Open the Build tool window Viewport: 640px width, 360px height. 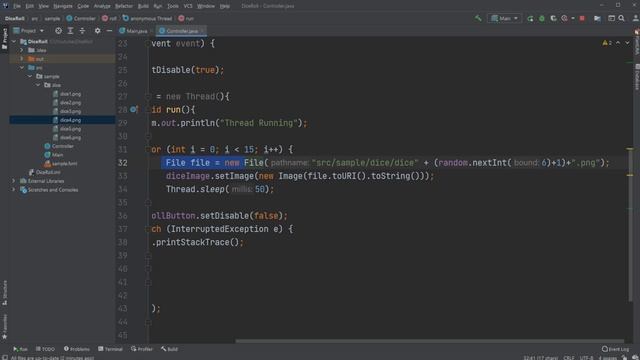169,349
